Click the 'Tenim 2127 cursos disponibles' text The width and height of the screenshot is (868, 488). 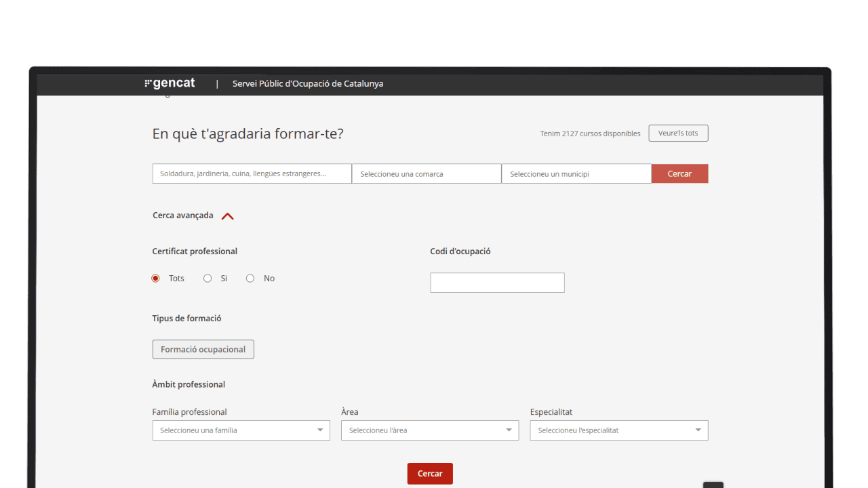pos(590,134)
